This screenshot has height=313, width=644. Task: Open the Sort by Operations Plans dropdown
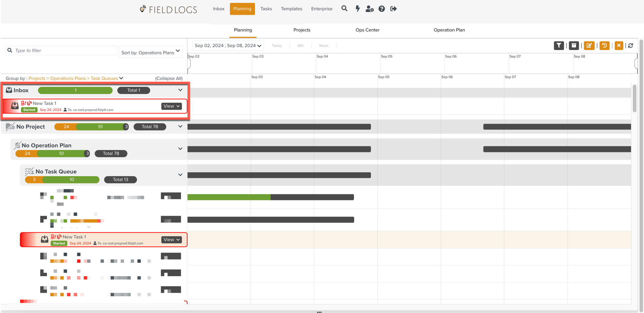point(151,52)
